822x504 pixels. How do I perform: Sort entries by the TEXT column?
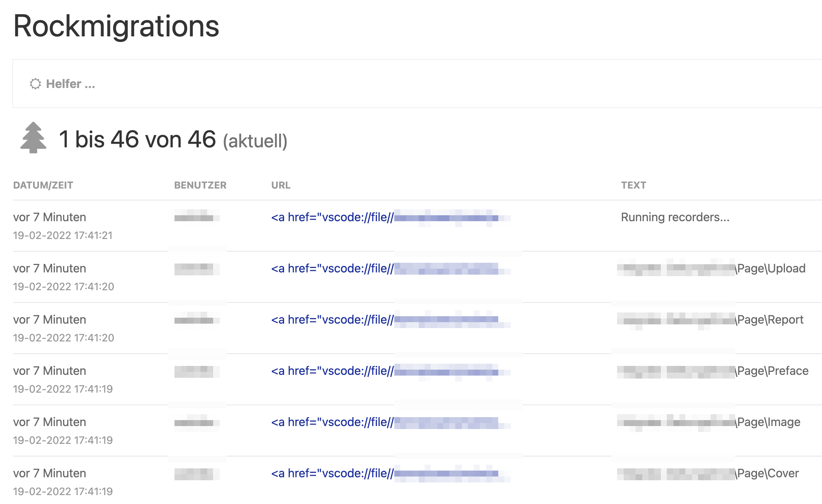(633, 185)
